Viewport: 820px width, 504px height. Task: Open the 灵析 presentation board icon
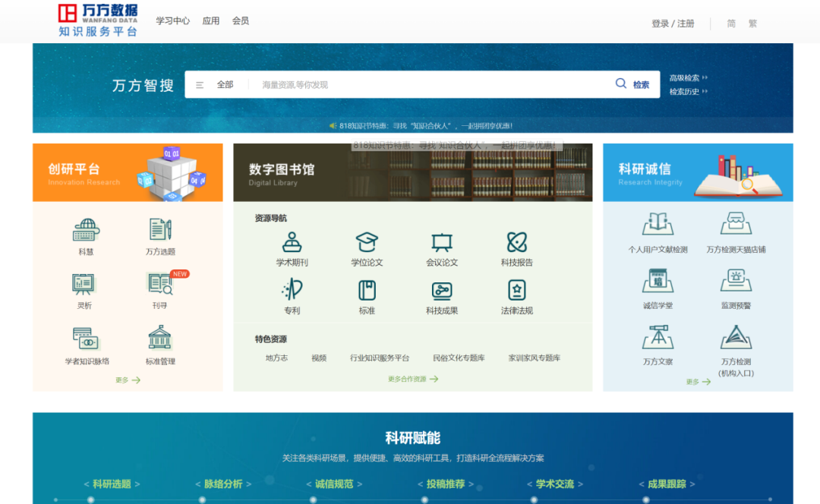(x=84, y=284)
